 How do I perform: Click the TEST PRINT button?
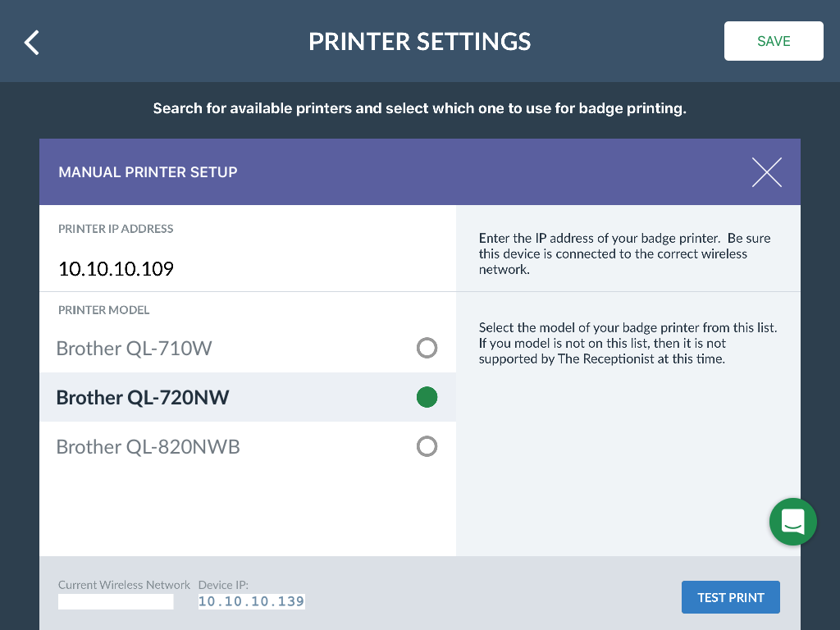[731, 597]
